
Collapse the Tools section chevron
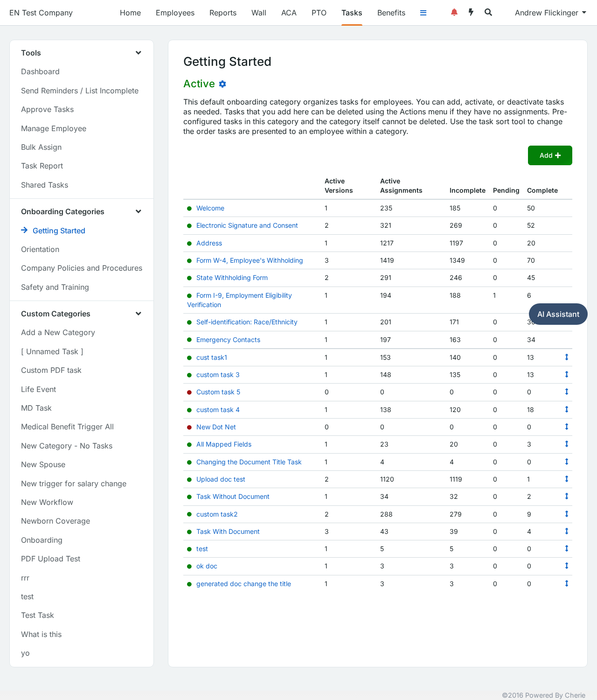pos(139,53)
